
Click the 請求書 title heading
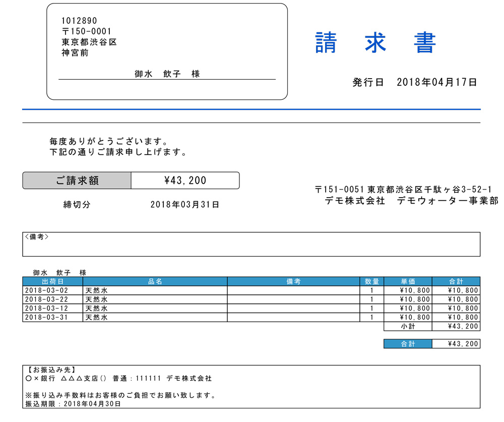375,43
